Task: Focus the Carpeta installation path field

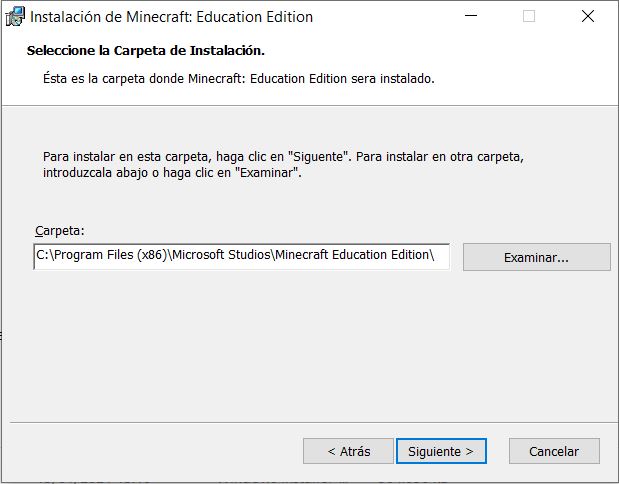Action: pyautogui.click(x=242, y=257)
